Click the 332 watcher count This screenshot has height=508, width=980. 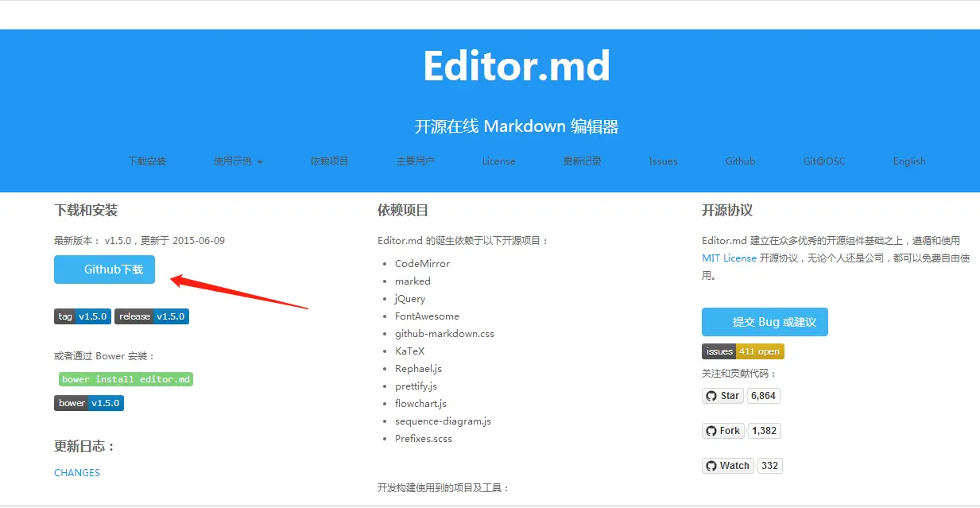click(x=769, y=466)
